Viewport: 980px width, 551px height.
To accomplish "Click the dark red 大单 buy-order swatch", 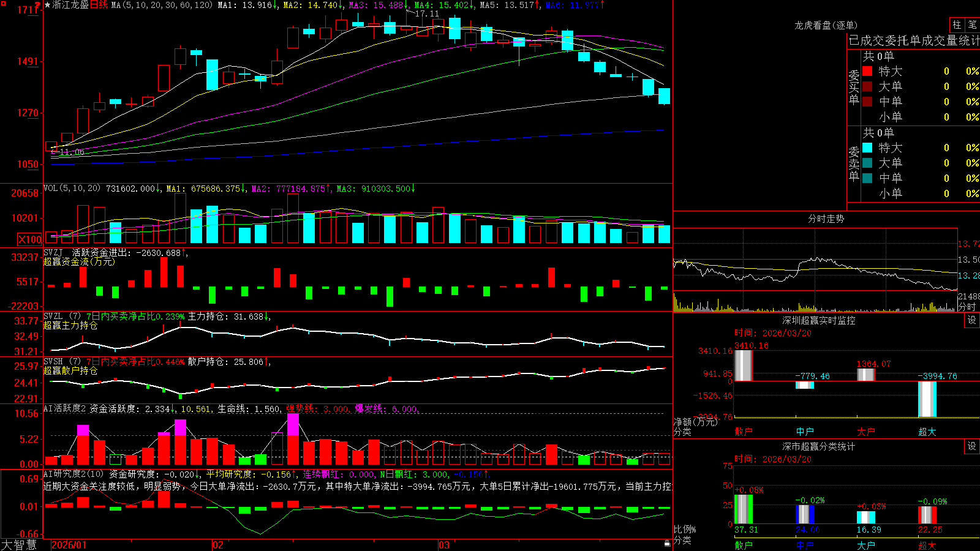I will click(867, 86).
